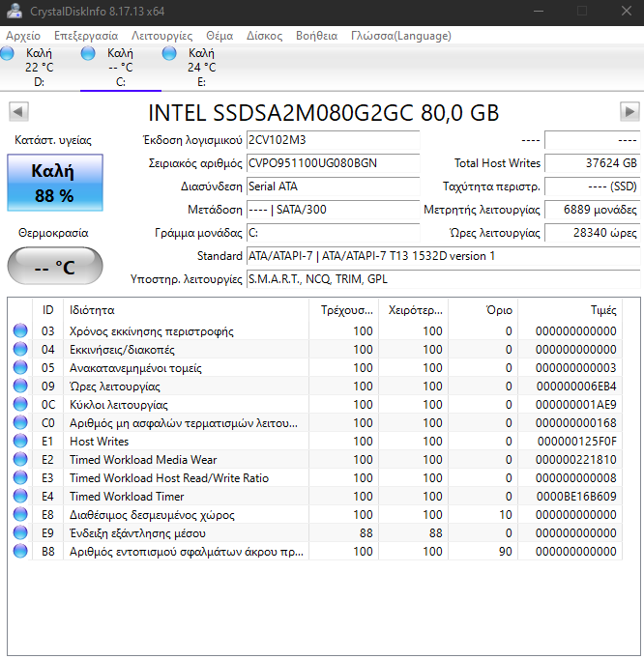The width and height of the screenshot is (644, 659).
Task: Click raw value 000000006EB4
Action: 576,387
